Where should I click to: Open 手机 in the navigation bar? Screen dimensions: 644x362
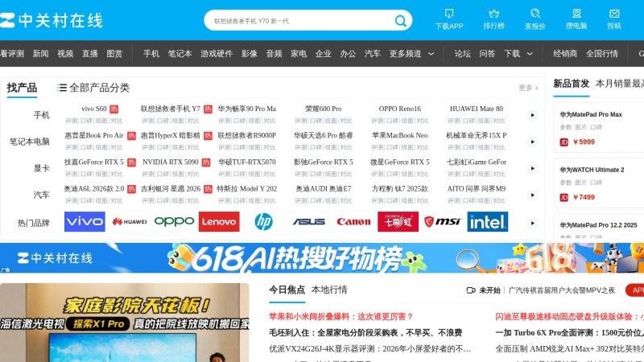point(151,54)
